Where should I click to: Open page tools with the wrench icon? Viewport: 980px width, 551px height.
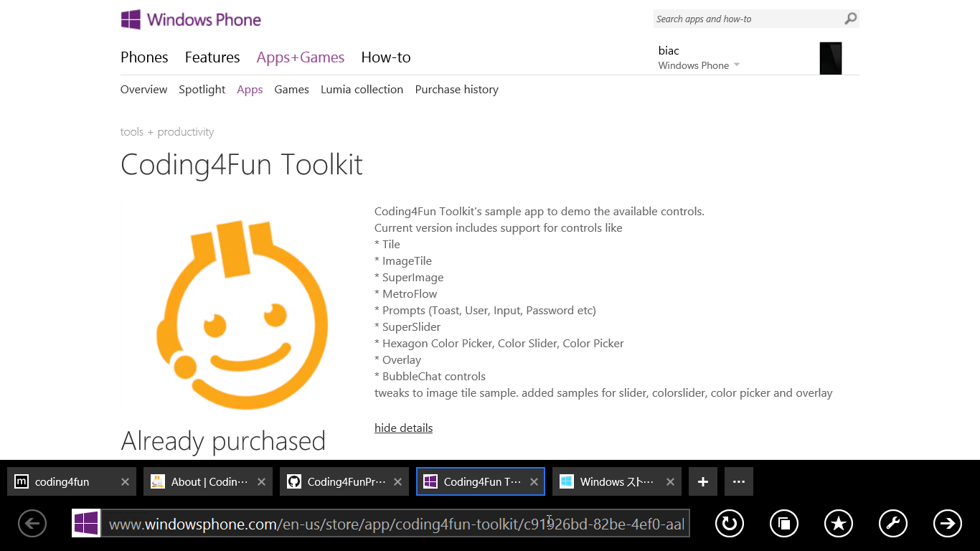(x=892, y=524)
